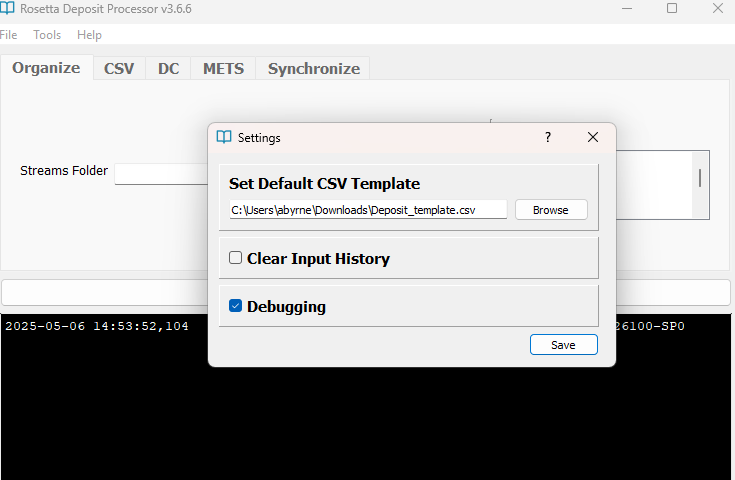This screenshot has height=480, width=735.
Task: Switch to the Synchronize tab
Action: pyautogui.click(x=313, y=69)
